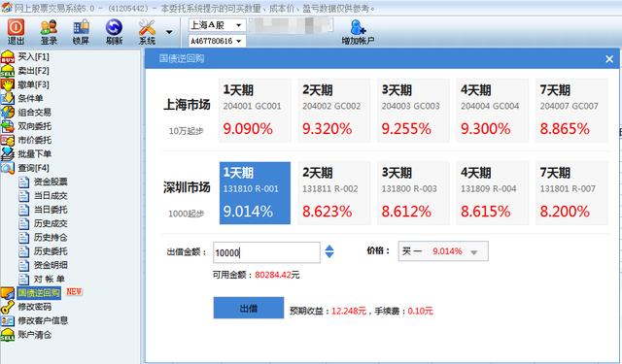Select Shenzhen 4天期 R-004 card
Viewport: 622px width, 364px height.
(493, 193)
